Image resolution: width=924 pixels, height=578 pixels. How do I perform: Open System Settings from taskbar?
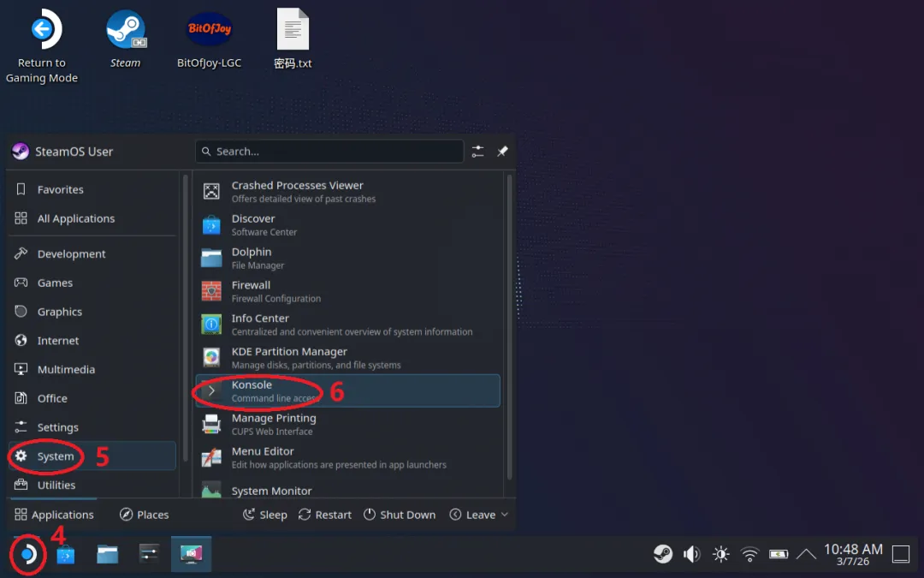(149, 554)
